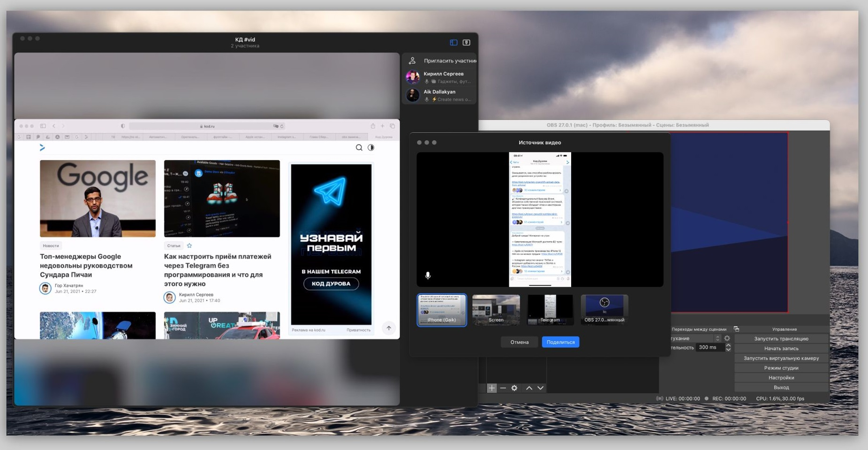Add a source with the plus icon in OBS
Screen dimensions: 868x450
point(491,388)
